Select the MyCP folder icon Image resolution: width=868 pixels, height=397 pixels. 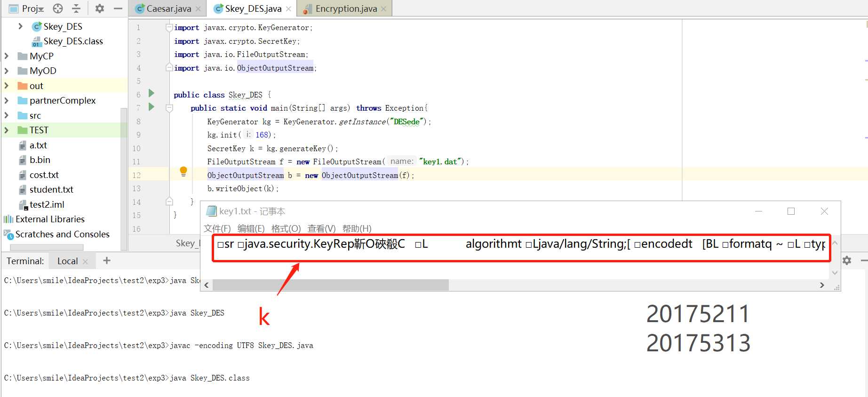22,56
